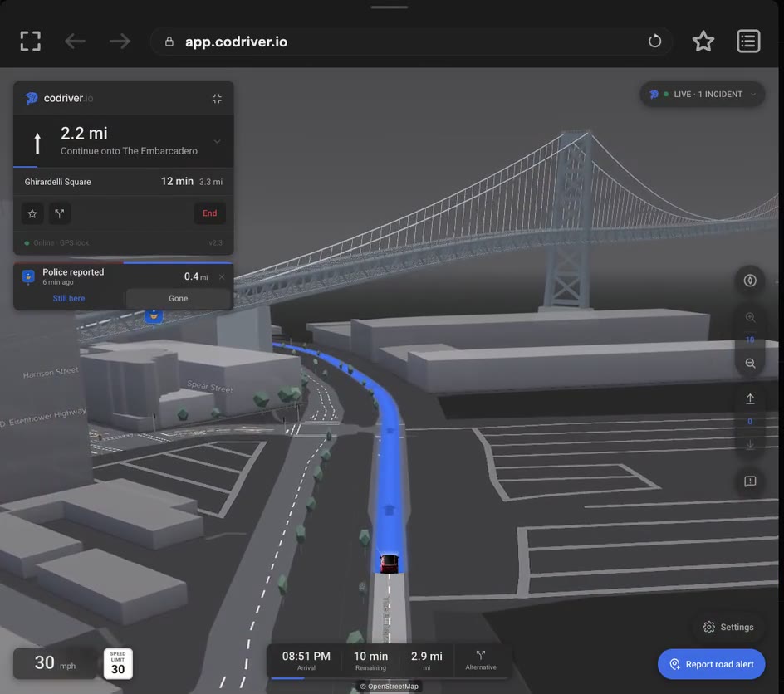
Task: Mark police report as Gone
Action: 178,298
